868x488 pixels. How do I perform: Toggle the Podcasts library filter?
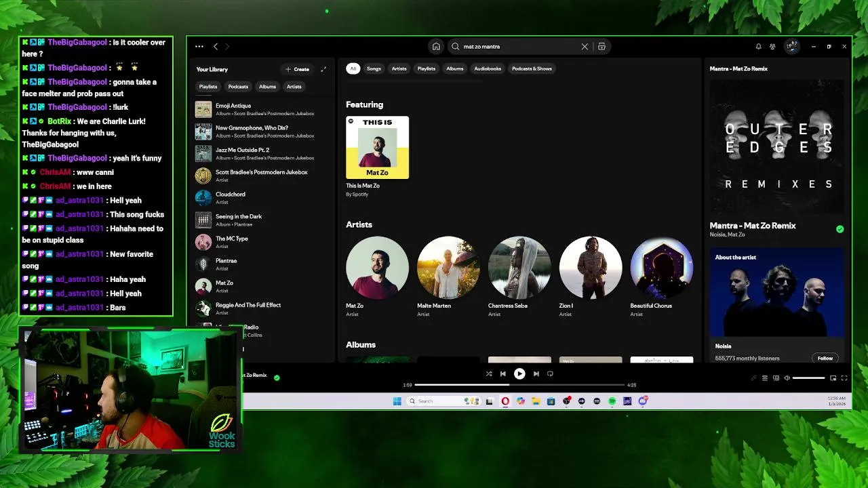pos(238,87)
